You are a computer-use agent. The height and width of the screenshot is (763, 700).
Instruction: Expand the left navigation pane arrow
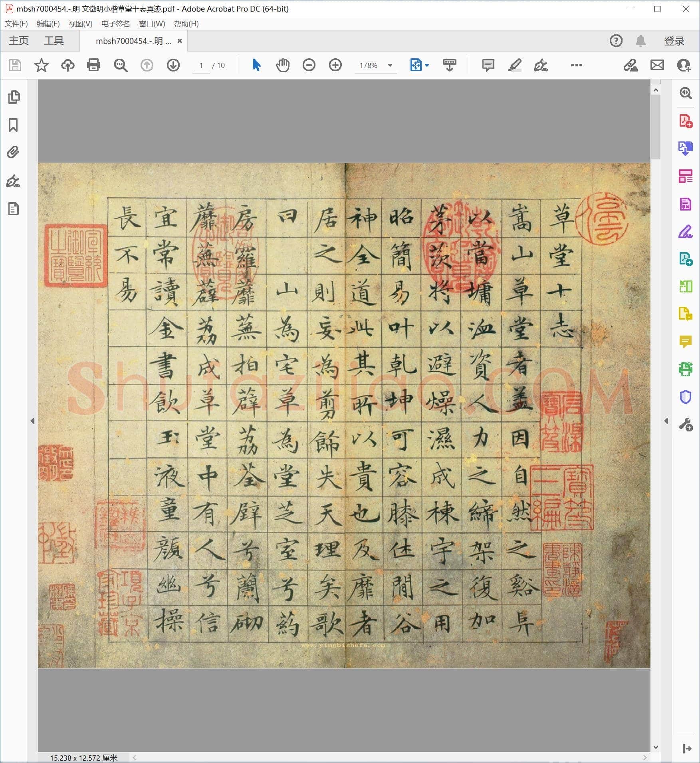tap(32, 421)
